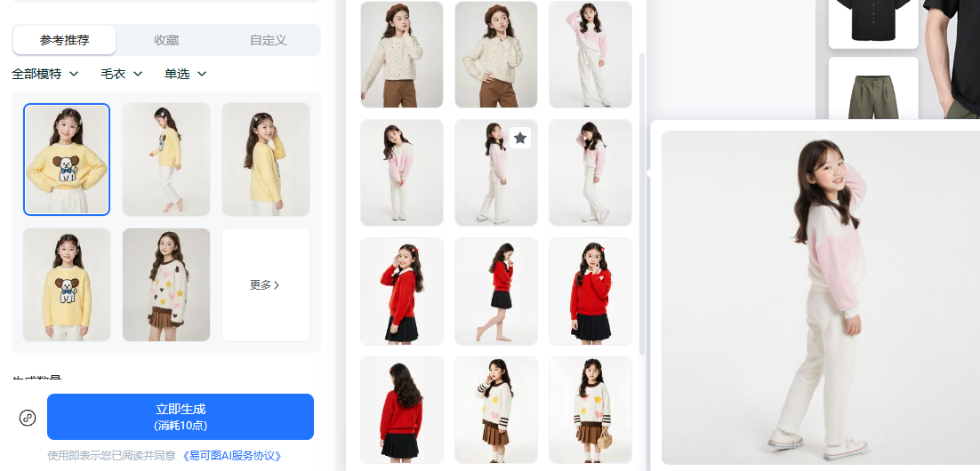Select the olive green shorts garment thumbnail
Viewport: 980px width, 471px height.
click(x=873, y=89)
